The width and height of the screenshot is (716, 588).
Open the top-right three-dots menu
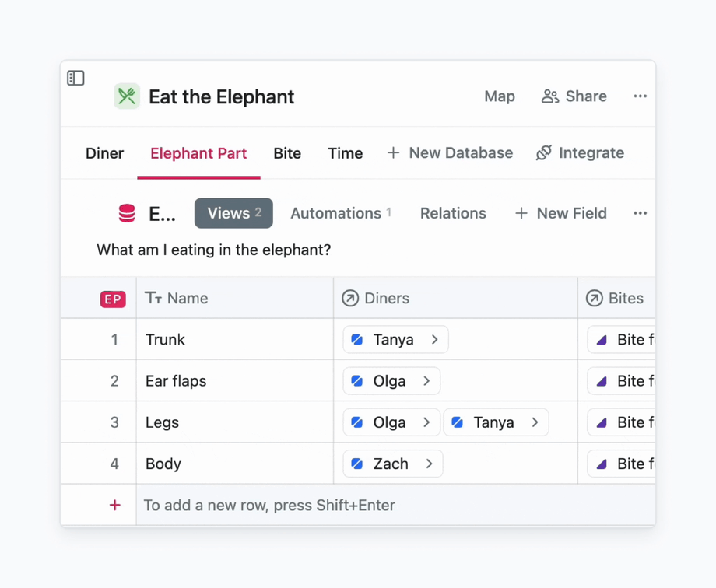[x=640, y=96]
